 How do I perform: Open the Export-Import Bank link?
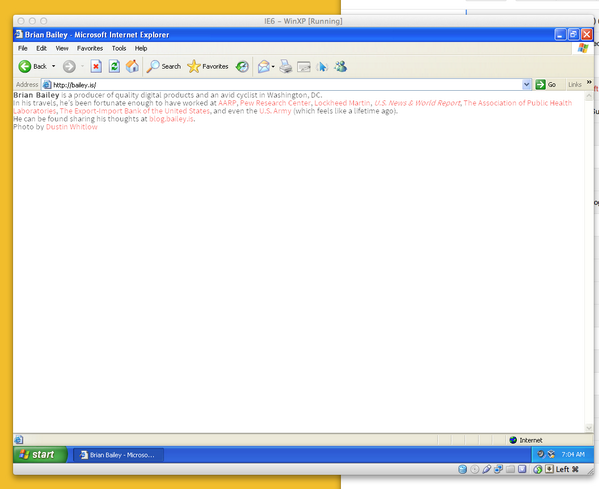135,111
